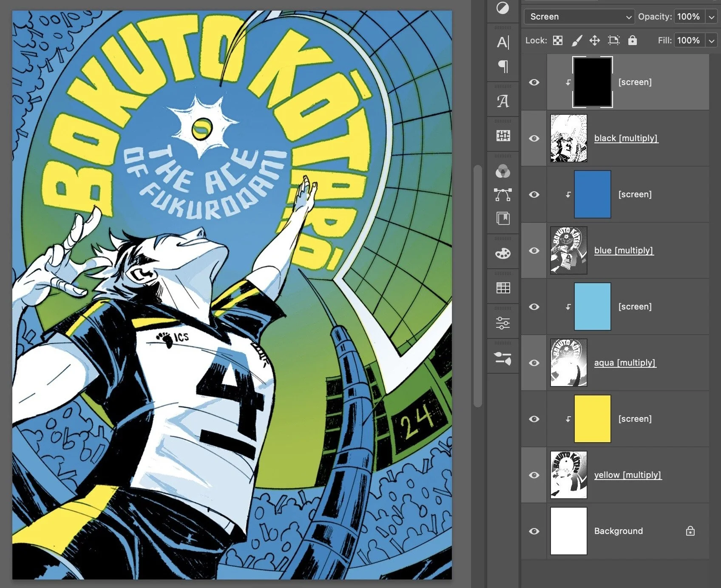
Task: Open the Glyphs panel icon
Action: click(503, 101)
